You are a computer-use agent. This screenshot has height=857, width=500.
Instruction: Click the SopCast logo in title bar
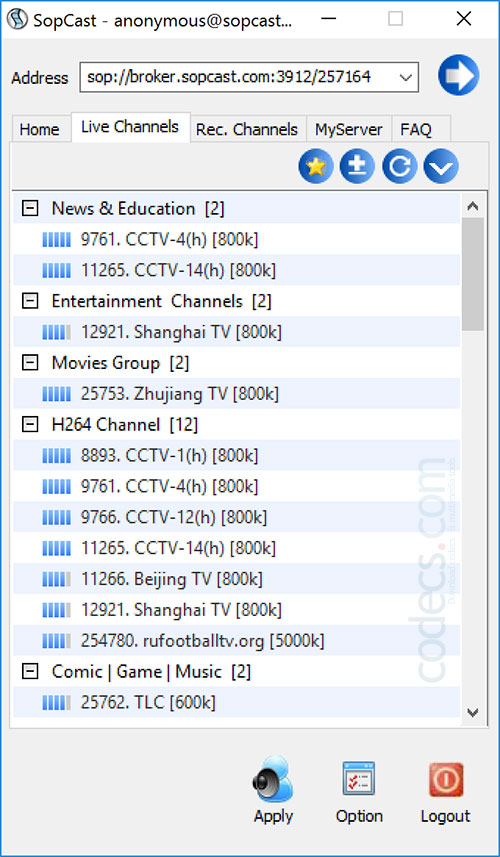coord(17,19)
